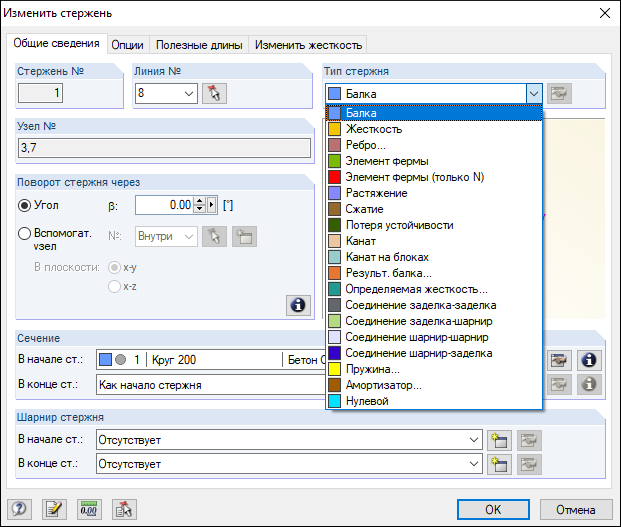Click the grayed cross-section info icon В конце ст.

(589, 384)
